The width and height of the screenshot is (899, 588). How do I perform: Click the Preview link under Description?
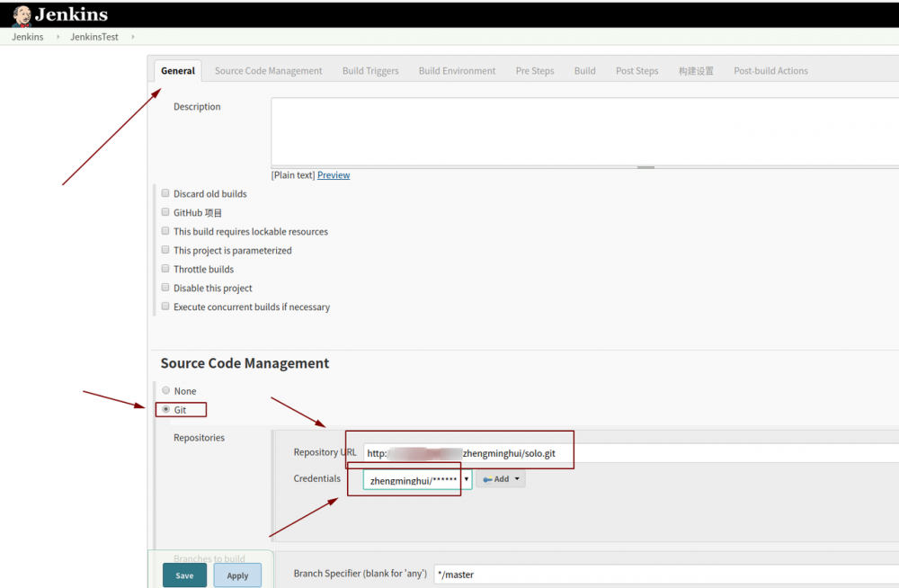tap(334, 175)
